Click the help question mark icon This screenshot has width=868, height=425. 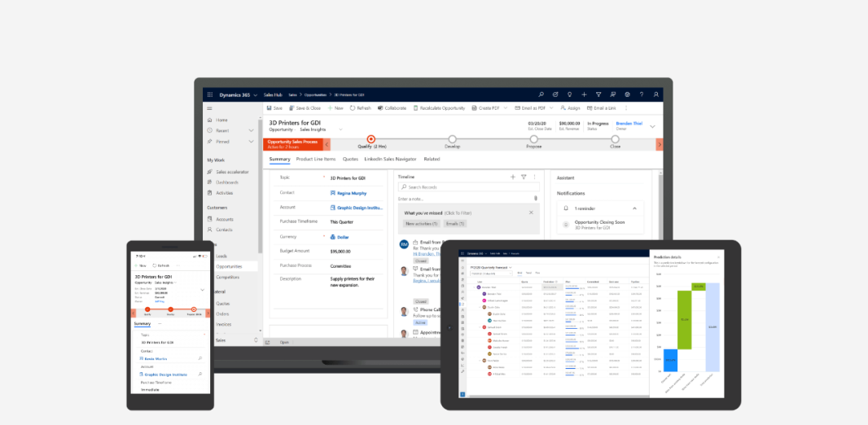click(x=642, y=94)
